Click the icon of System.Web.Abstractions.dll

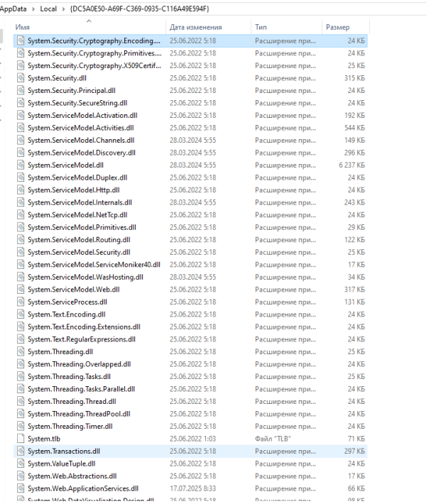[x=21, y=476]
